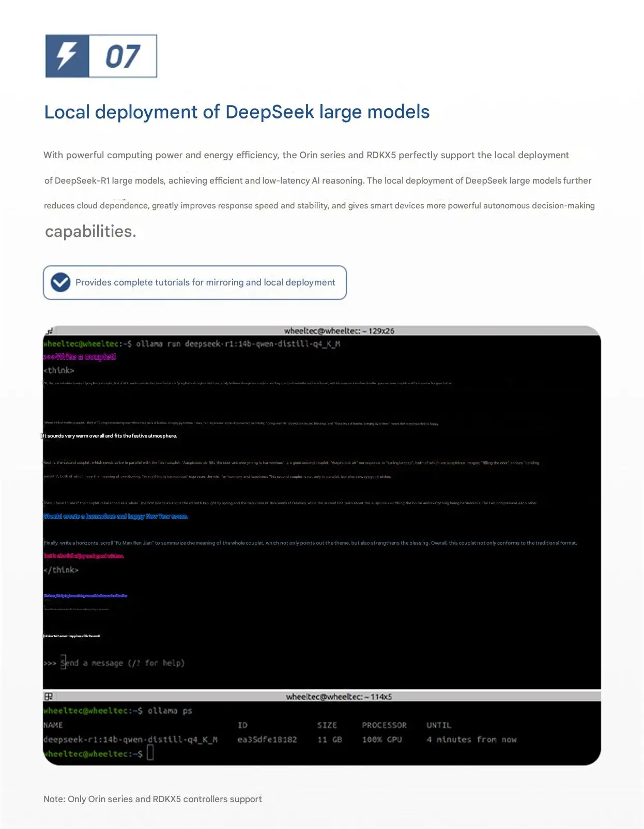
Task: Click the paragraph line beginning 'With powerful computing power'
Action: [306, 155]
